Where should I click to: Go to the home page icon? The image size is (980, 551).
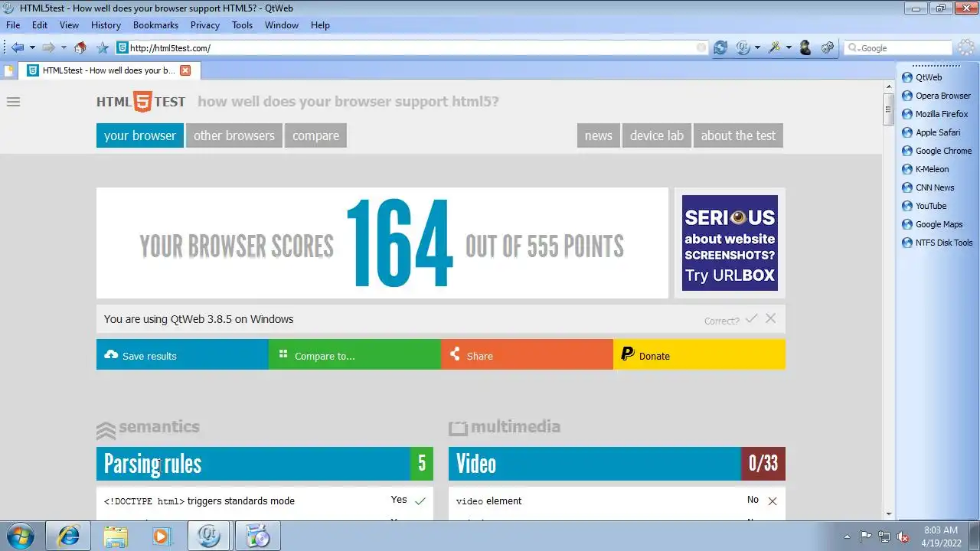click(x=80, y=47)
